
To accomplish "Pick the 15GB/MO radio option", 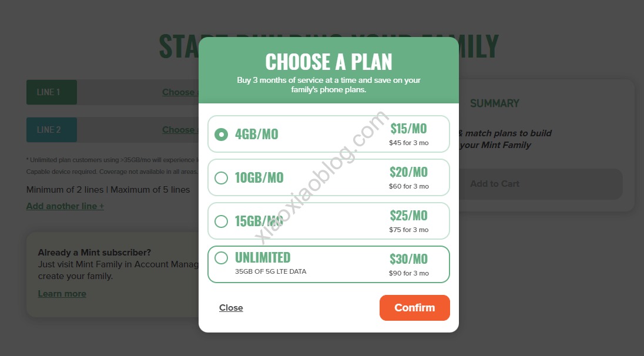I will click(x=221, y=221).
